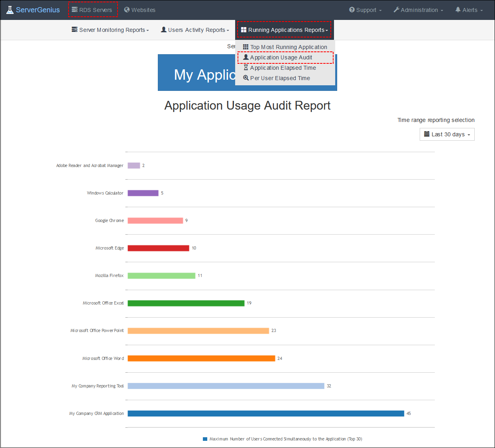The image size is (495, 448).
Task: Click the hourglass icon for Application Elapsed Time
Action: [x=246, y=67]
